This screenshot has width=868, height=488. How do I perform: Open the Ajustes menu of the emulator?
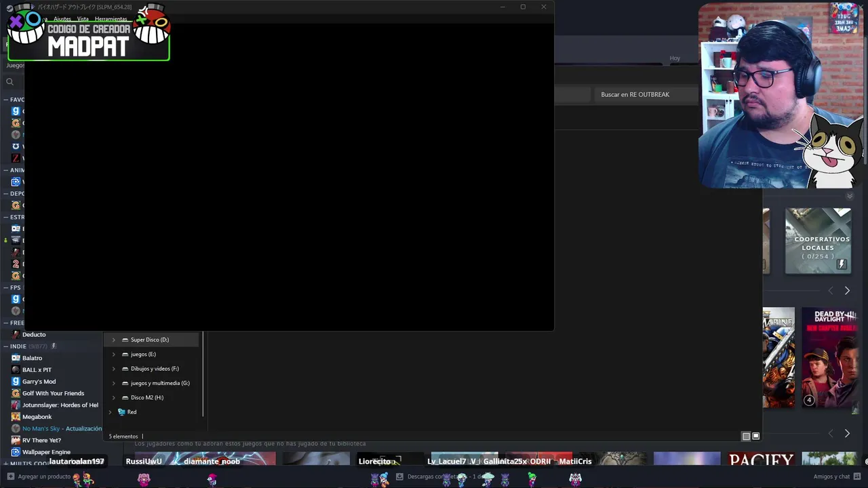tap(62, 19)
